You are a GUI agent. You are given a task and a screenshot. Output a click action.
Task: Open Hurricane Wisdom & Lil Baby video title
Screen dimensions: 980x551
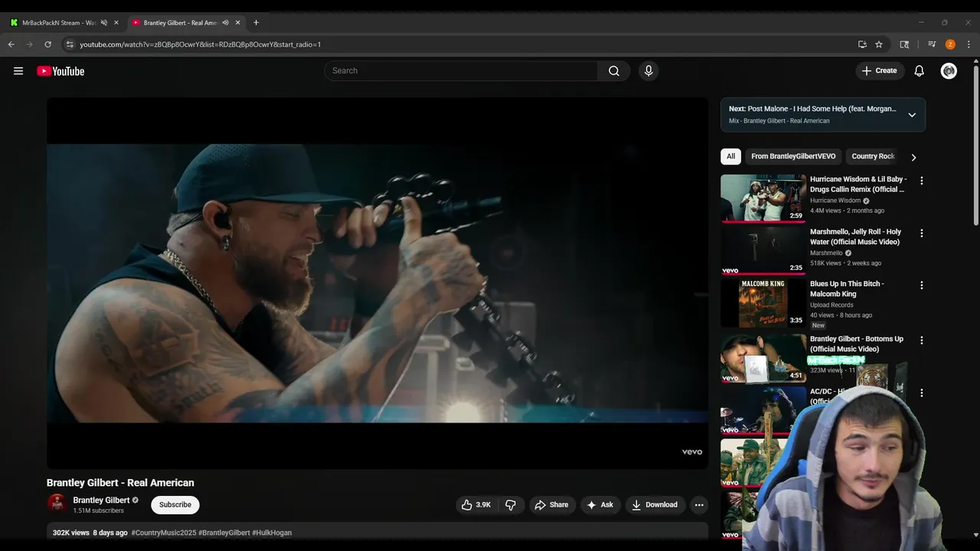(858, 184)
